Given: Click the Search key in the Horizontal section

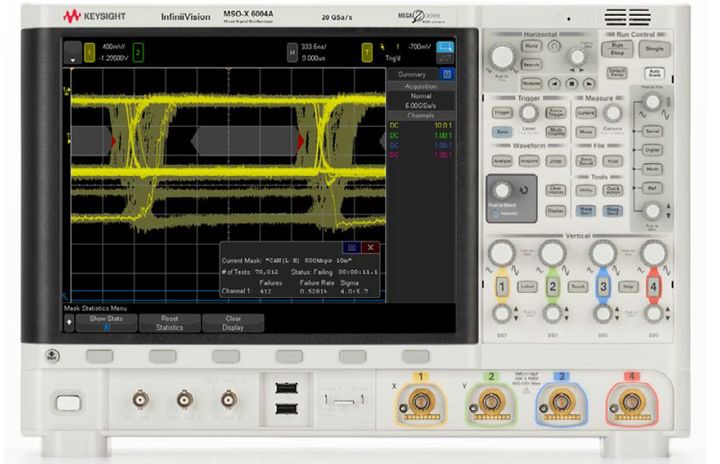Looking at the screenshot, I should pos(531,65).
